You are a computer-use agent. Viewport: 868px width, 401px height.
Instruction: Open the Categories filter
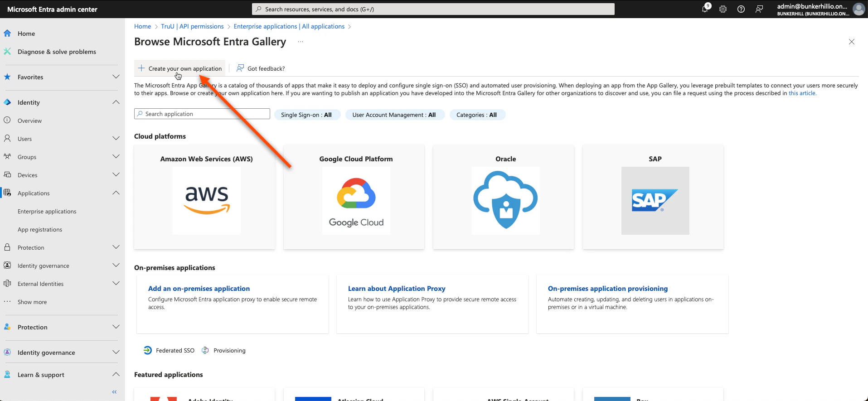(x=477, y=115)
